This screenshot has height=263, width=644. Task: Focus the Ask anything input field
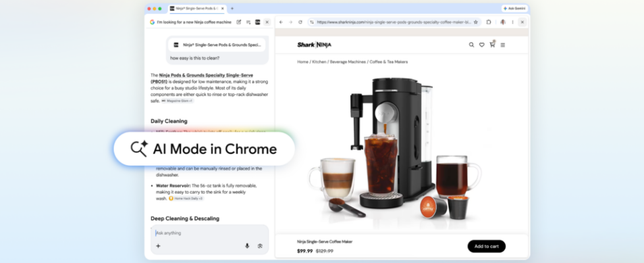pyautogui.click(x=204, y=233)
